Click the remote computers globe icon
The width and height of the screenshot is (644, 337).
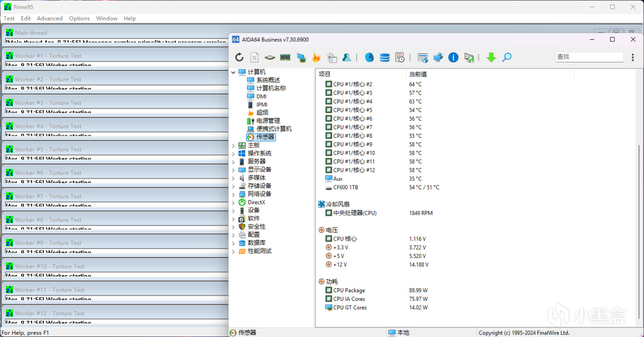point(438,57)
